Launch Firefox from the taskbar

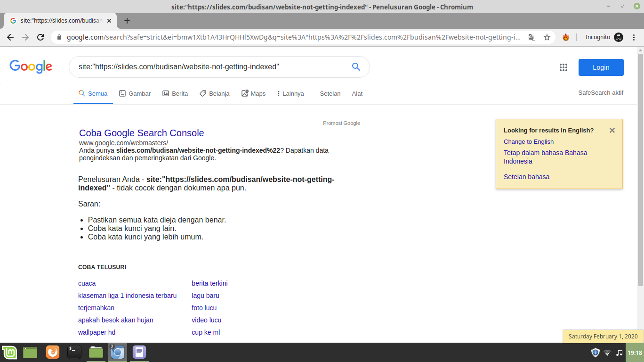coord(53,352)
